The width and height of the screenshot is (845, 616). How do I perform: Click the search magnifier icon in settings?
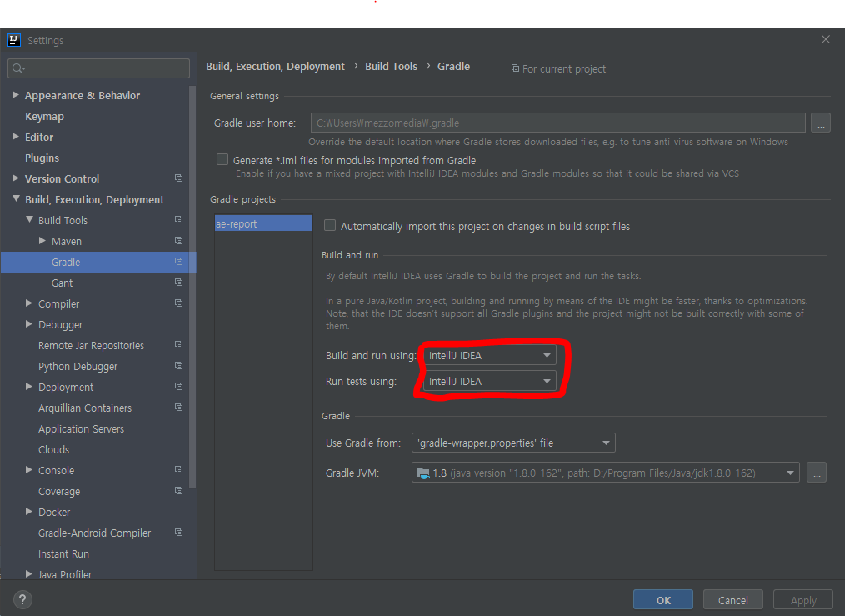[18, 68]
